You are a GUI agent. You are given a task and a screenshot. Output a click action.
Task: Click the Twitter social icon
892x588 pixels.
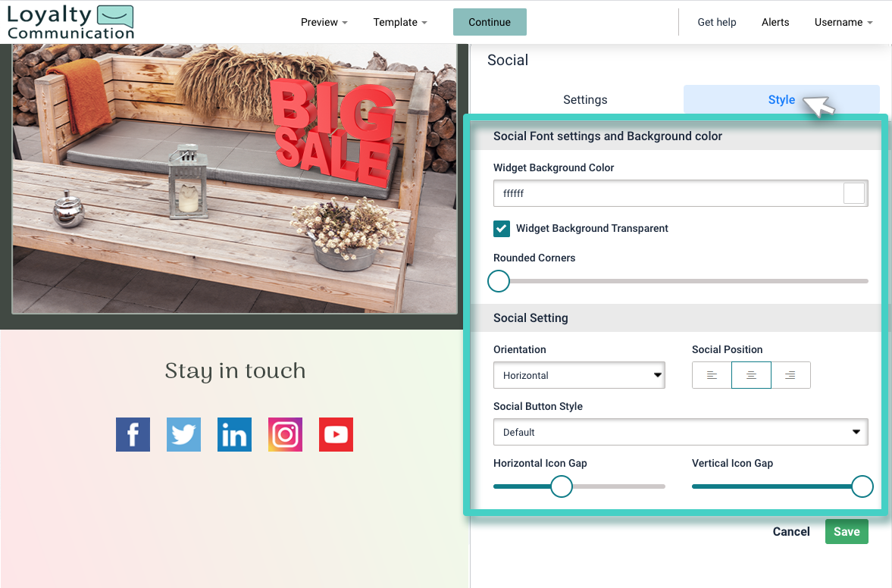click(x=183, y=434)
